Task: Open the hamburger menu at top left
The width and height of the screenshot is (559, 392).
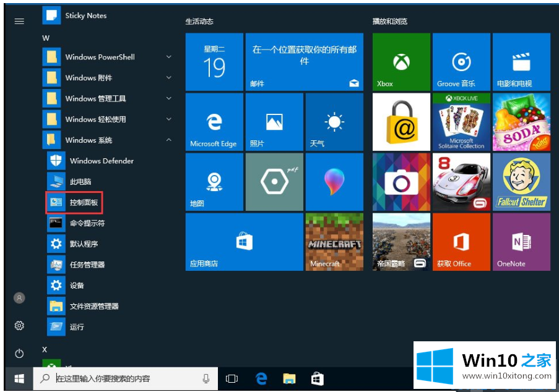Action: pos(19,22)
